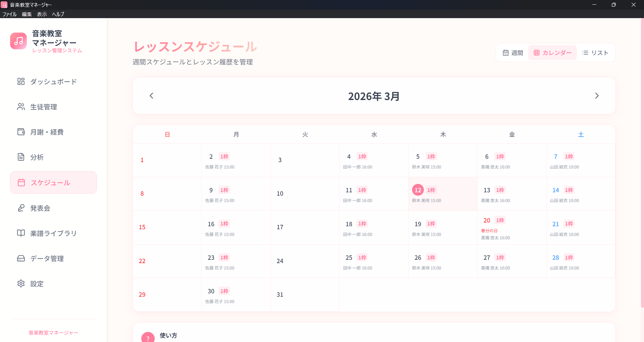Viewport: 644px width, 342px height.
Task: Open the ヘルプ menu
Action: coord(58,14)
